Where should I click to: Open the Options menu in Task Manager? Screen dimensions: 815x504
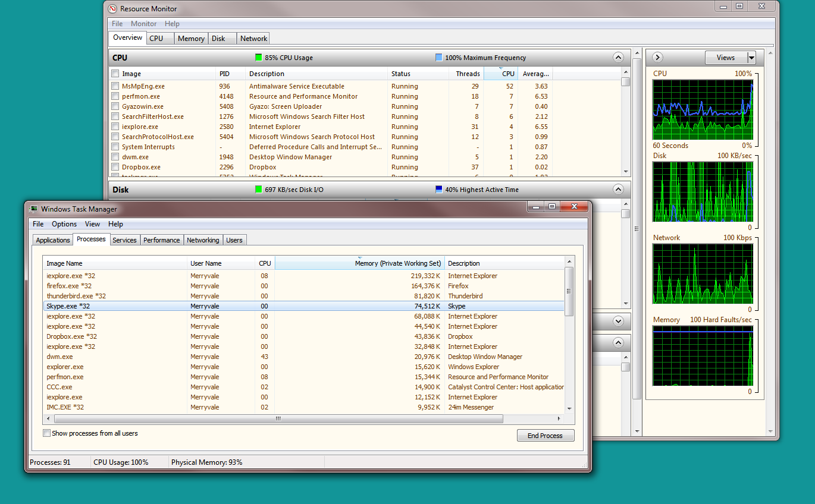tap(64, 224)
